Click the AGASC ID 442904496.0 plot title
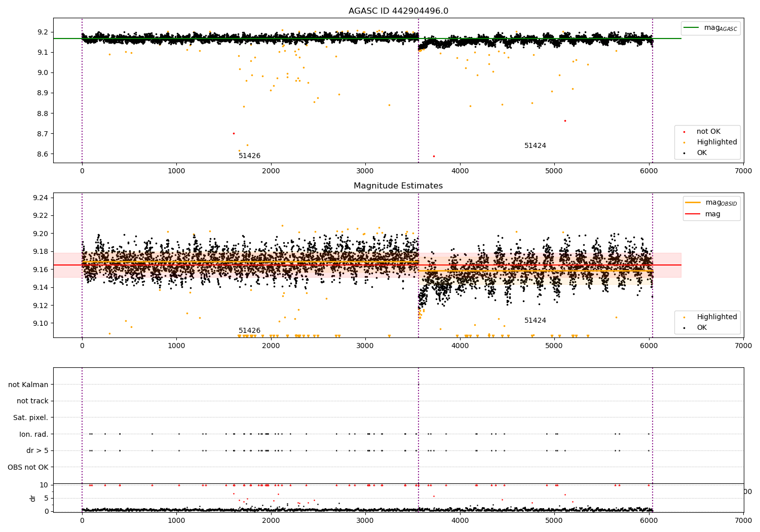 point(398,11)
